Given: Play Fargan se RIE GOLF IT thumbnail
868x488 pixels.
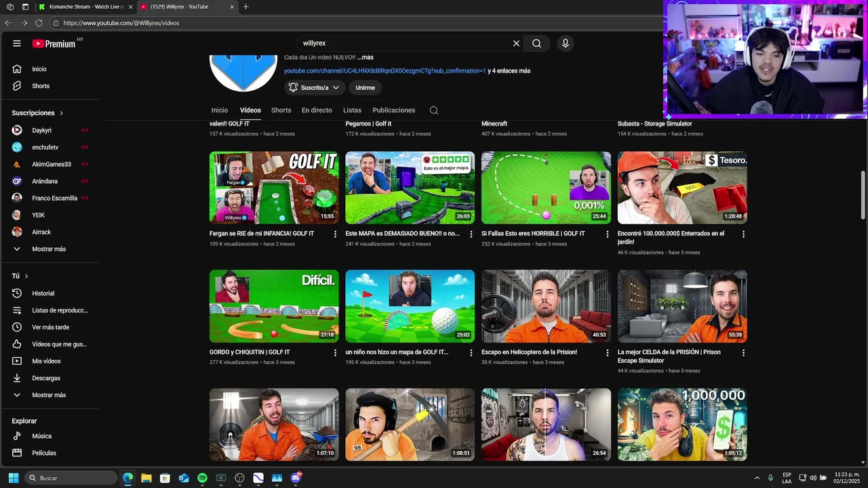Looking at the screenshot, I should click(274, 188).
